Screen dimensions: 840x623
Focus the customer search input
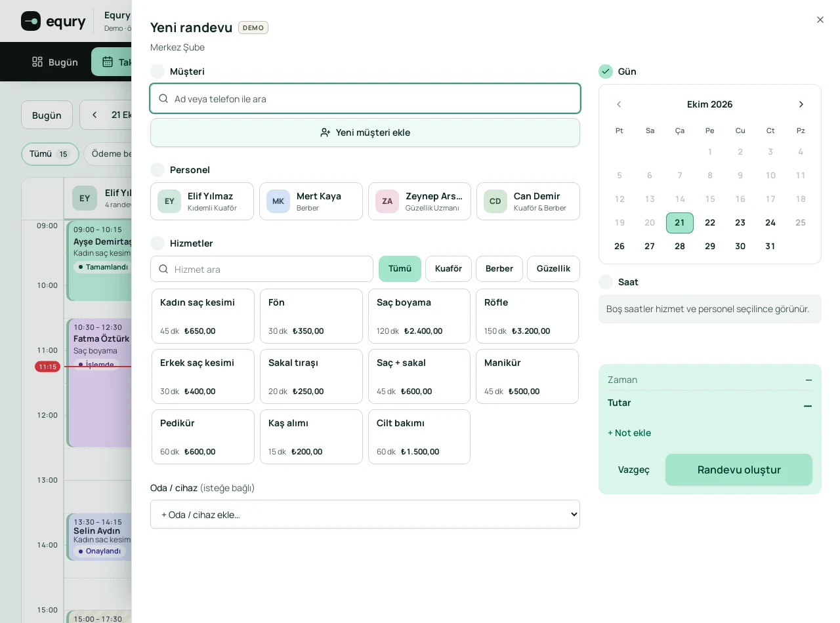tap(365, 98)
